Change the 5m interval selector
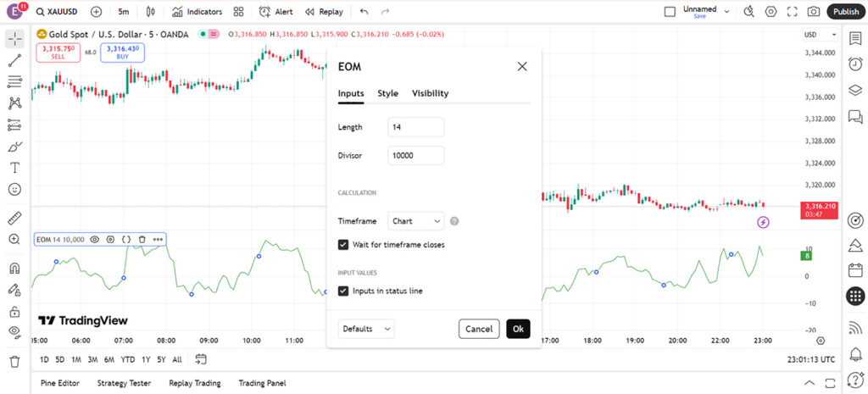868x394 pixels. click(x=124, y=12)
